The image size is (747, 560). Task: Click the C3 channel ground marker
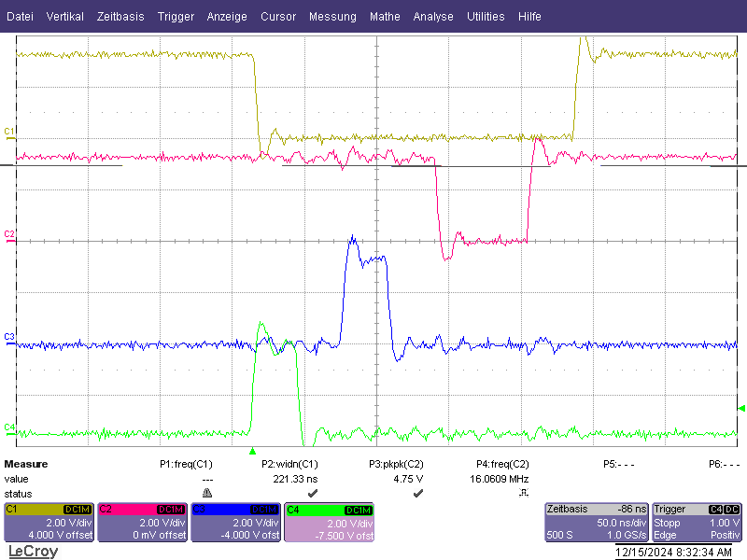(9, 339)
